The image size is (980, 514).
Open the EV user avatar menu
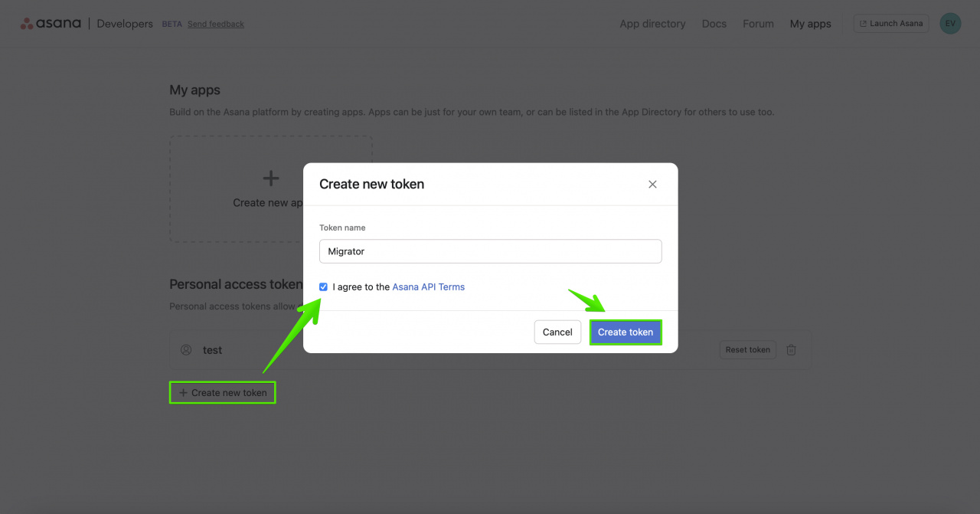[x=950, y=23]
